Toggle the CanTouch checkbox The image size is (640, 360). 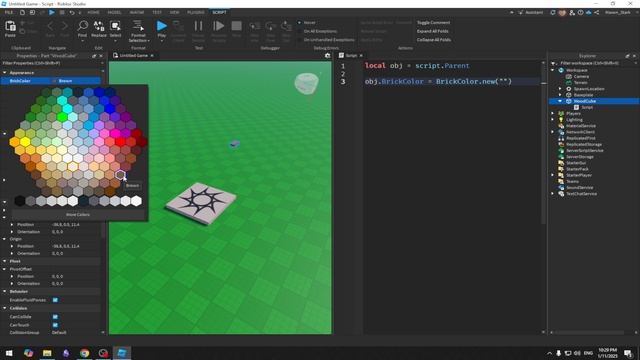[x=55, y=325]
